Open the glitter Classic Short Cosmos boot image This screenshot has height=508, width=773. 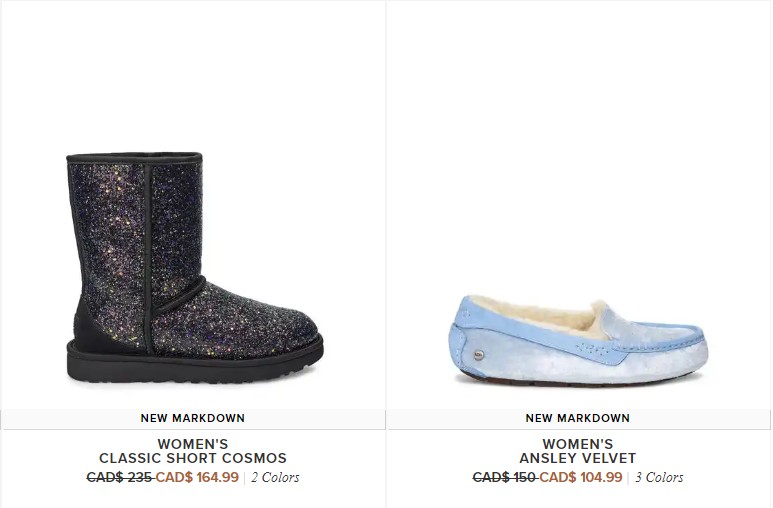pos(194,268)
